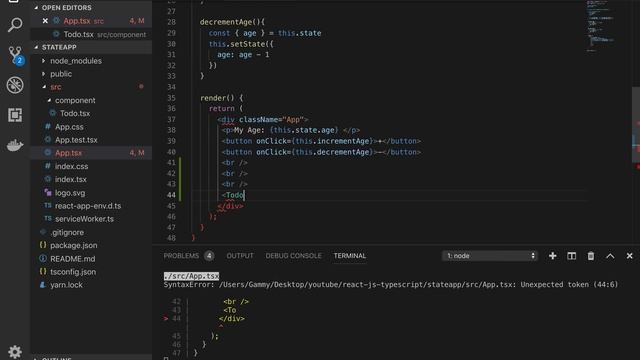This screenshot has height=360, width=640.
Task: Open Source Control view with 2 changes
Action: (x=16, y=55)
